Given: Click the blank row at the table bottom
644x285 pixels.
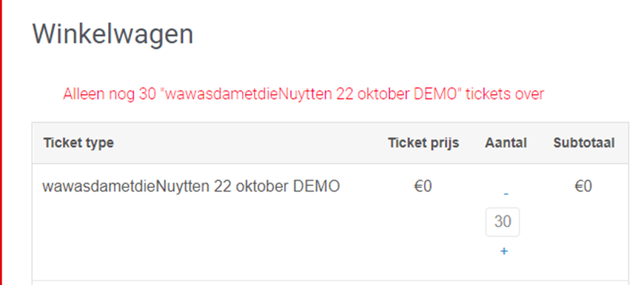Looking at the screenshot, I should [330, 283].
